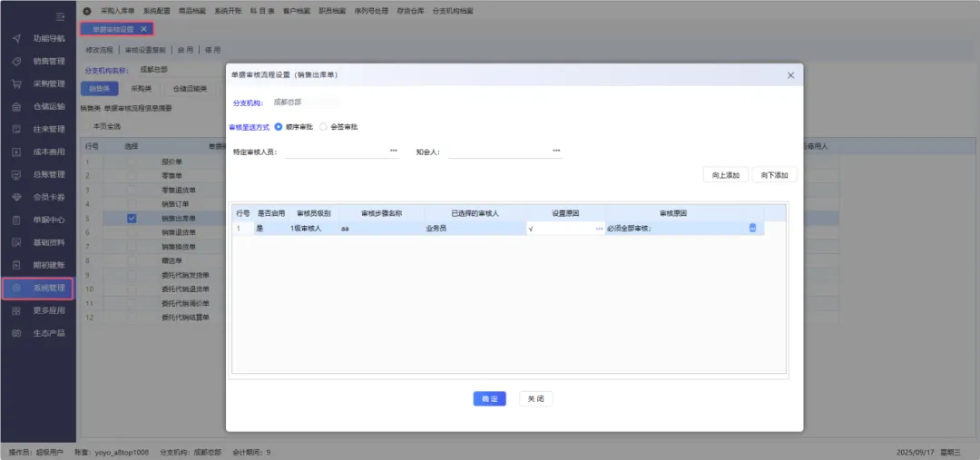Open the 知会人 selector ellipsis

point(556,151)
